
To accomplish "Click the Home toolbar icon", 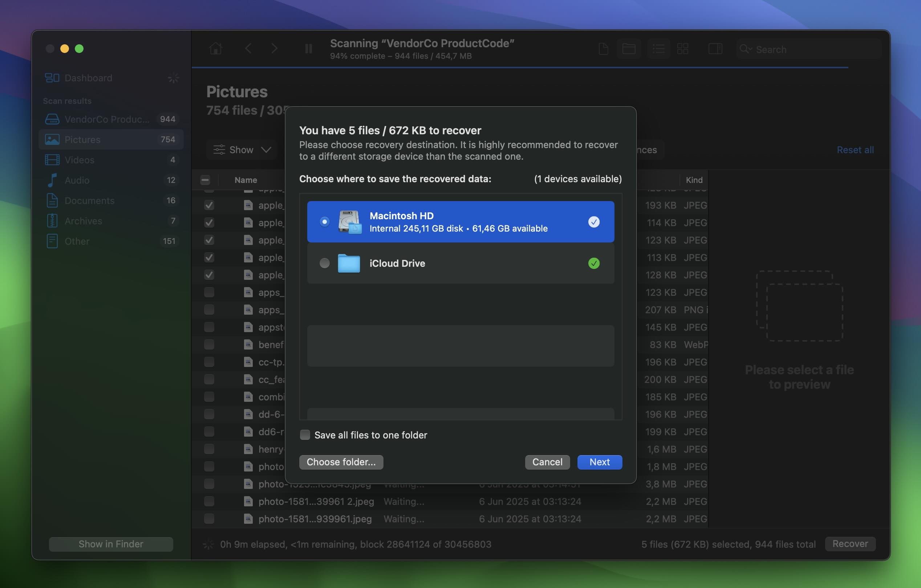I will click(216, 49).
